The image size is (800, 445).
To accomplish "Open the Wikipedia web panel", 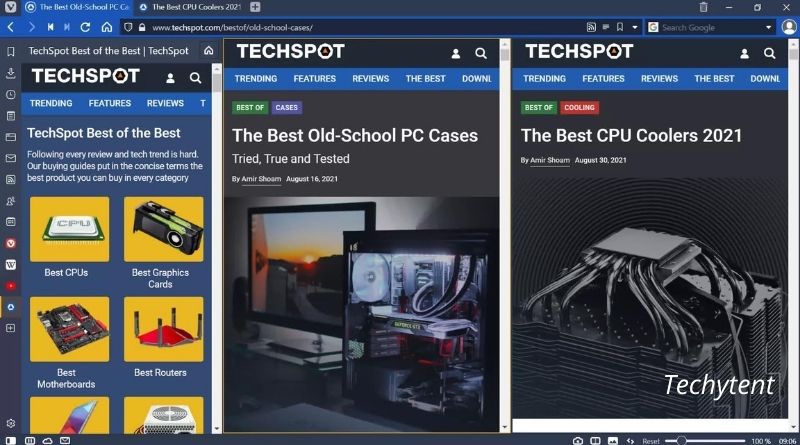I will pyautogui.click(x=10, y=264).
